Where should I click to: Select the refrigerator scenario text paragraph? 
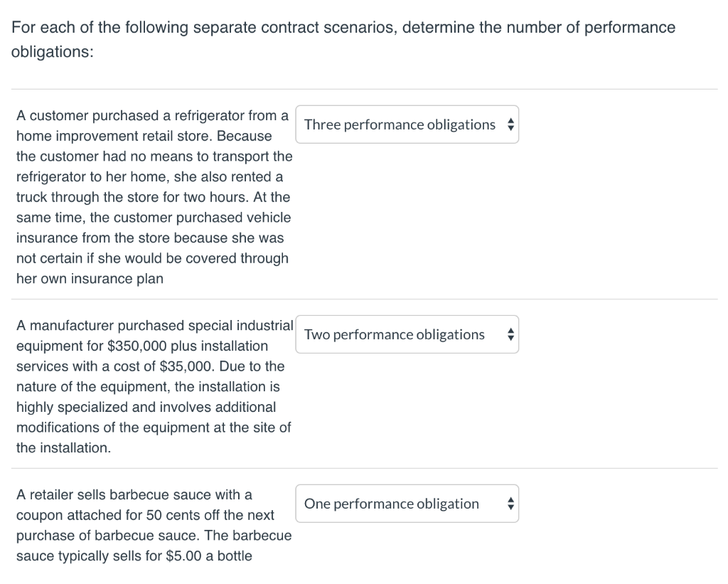tap(154, 197)
